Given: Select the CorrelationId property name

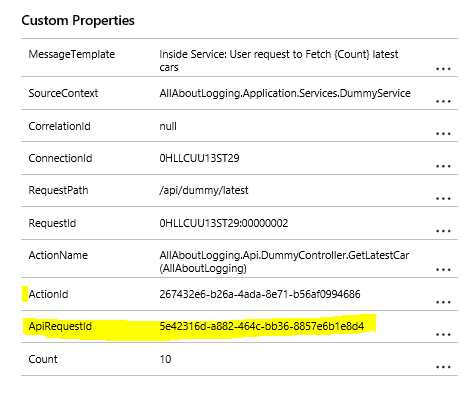Looking at the screenshot, I should pyautogui.click(x=59, y=126).
